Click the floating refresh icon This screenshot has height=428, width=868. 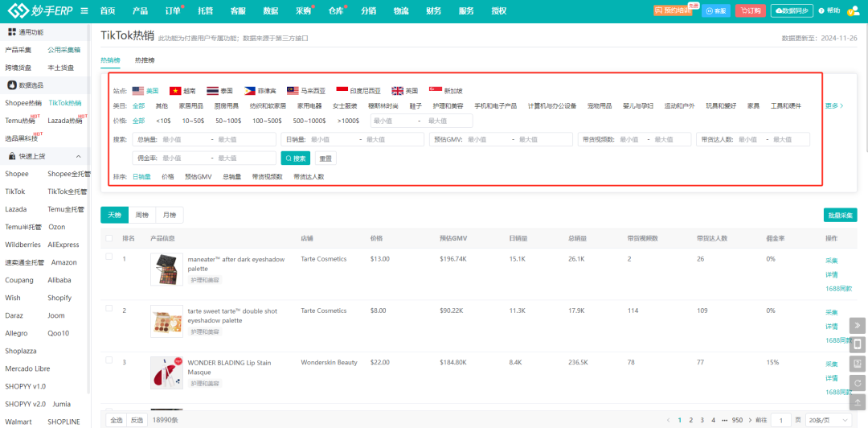click(x=857, y=383)
